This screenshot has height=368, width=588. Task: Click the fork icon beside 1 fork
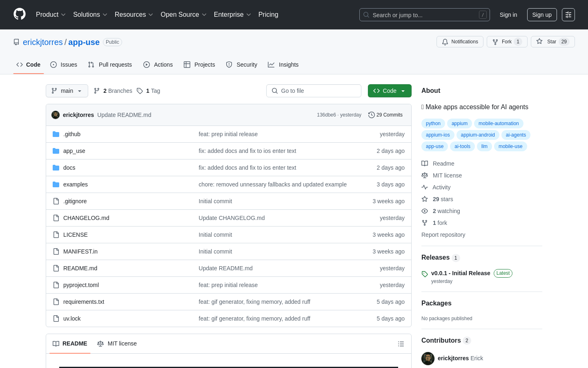point(425,223)
